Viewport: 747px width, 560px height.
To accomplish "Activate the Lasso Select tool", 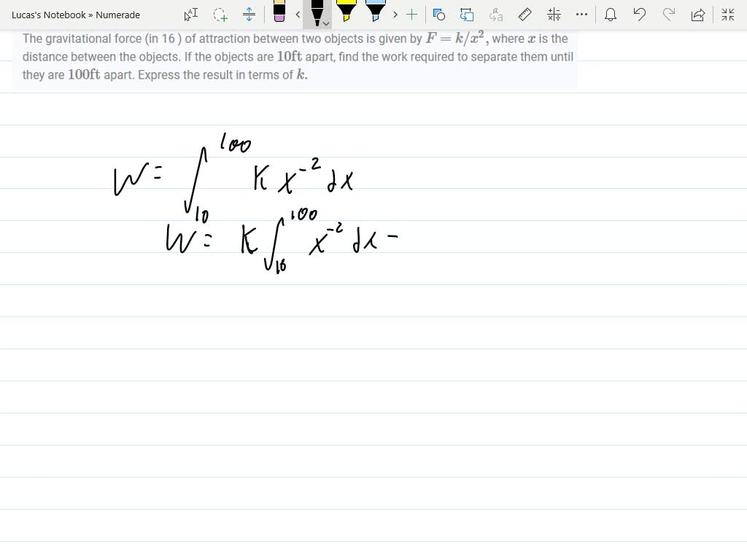I will coord(220,15).
